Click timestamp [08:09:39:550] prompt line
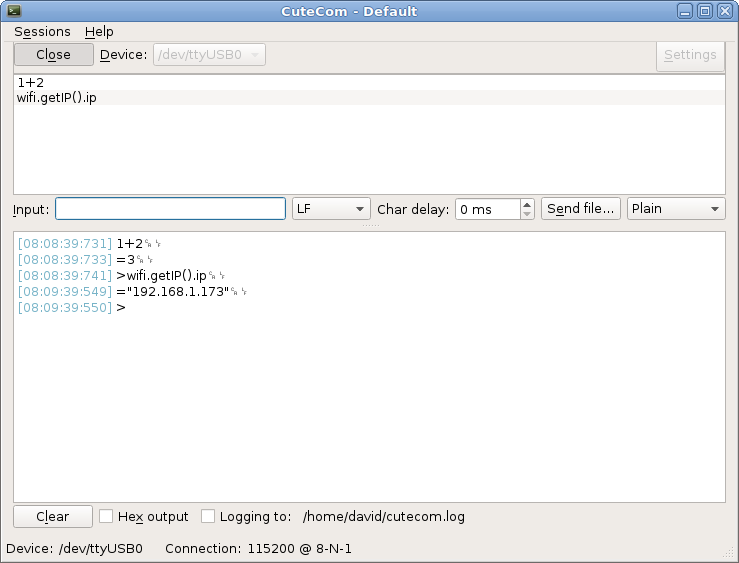 point(65,308)
